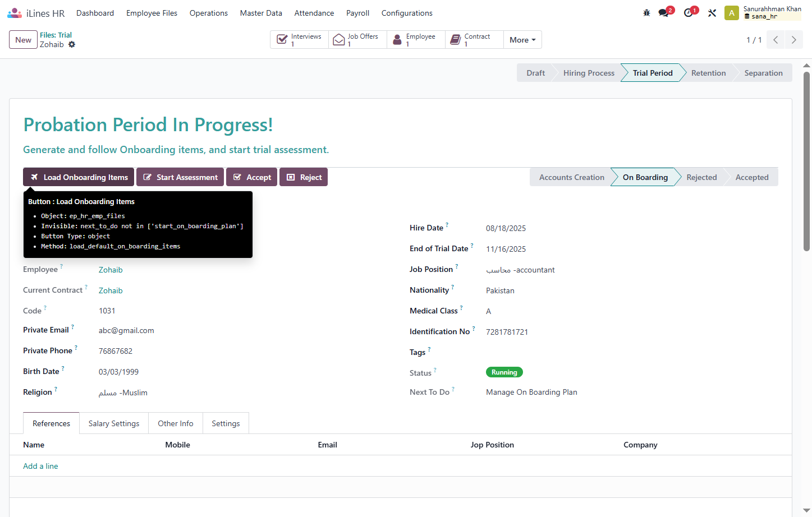This screenshot has width=812, height=517.
Task: Click the Interviews checkmark icon
Action: pyautogui.click(x=282, y=40)
